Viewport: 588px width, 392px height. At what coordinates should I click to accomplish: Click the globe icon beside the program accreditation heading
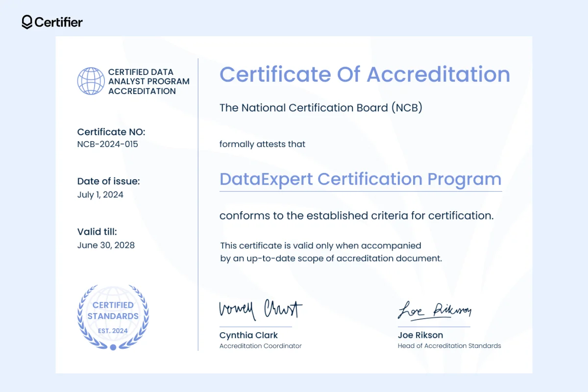[91, 81]
